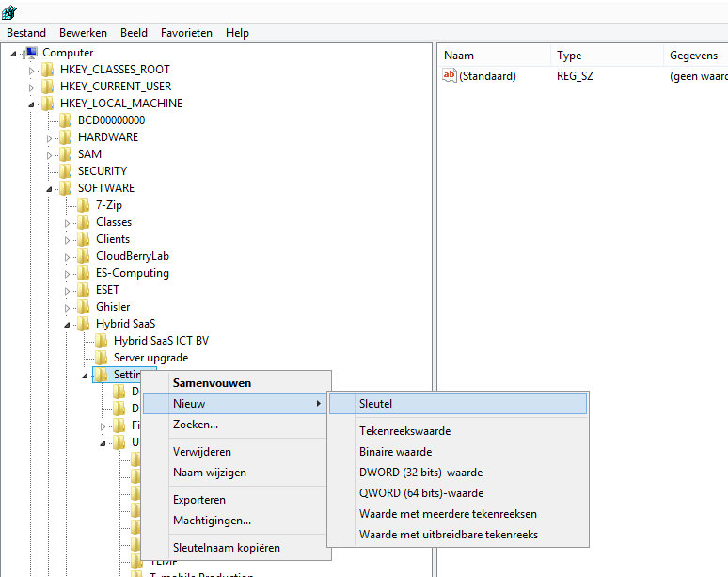Expand the HARDWARE key arrow
Viewport: 728px width, 577px height.
click(x=50, y=137)
